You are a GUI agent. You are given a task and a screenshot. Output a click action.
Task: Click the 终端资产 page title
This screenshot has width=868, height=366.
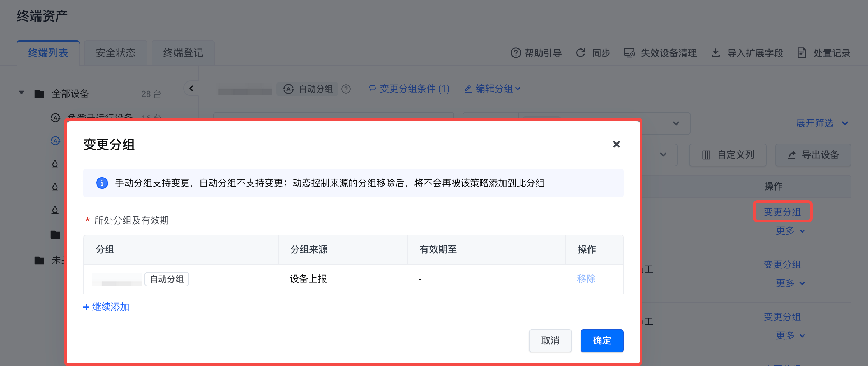click(42, 16)
